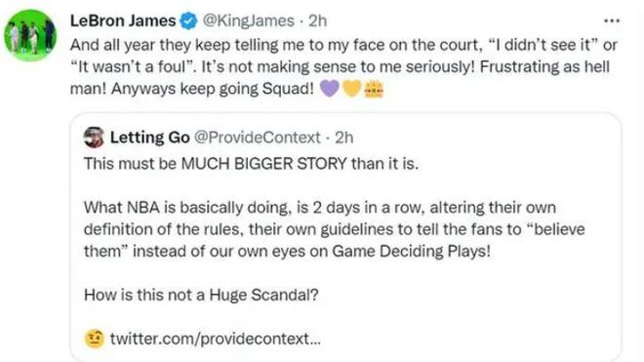Open the @KingJames handle link
The image size is (644, 362).
[x=248, y=20]
